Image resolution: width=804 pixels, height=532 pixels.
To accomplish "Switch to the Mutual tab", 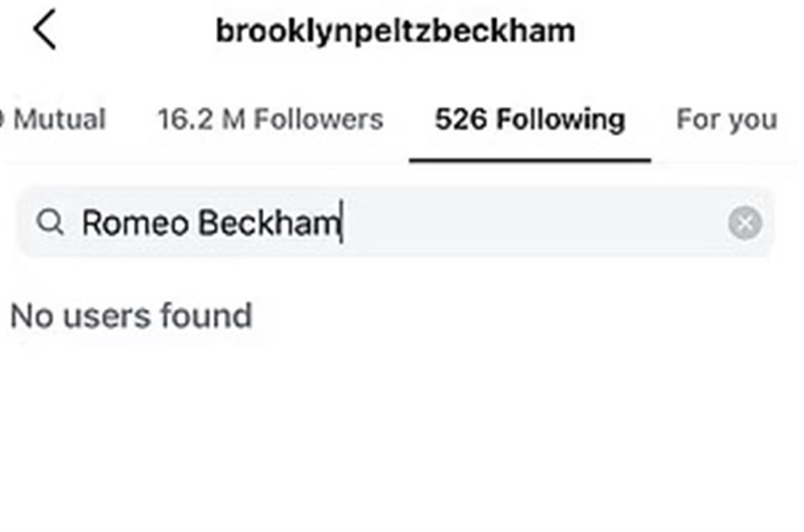I will pos(59,119).
